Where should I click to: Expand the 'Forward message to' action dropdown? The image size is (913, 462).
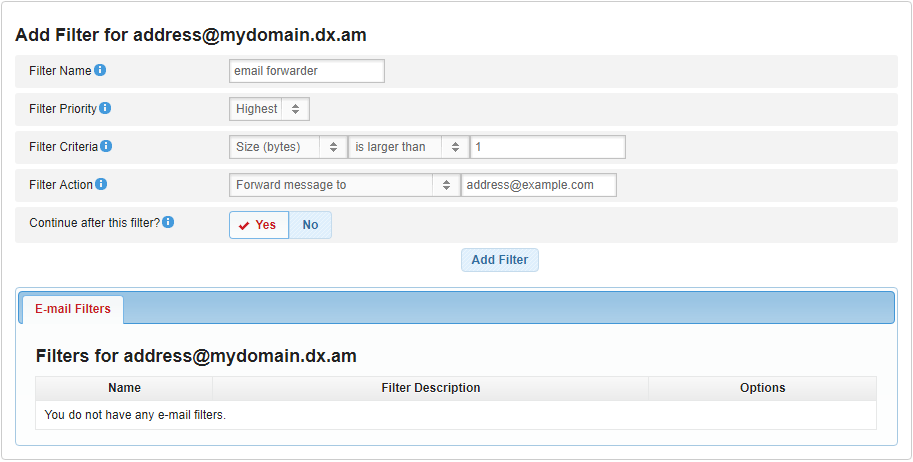(344, 185)
